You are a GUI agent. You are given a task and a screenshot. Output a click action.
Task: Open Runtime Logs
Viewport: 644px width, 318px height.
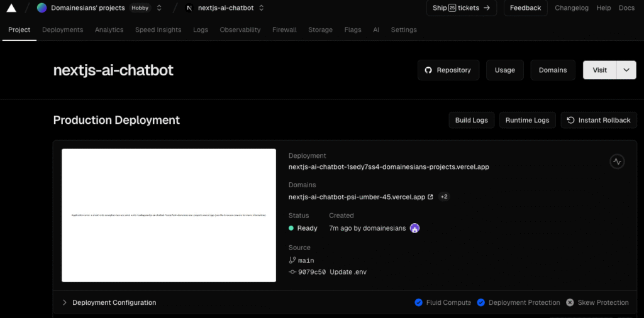(x=528, y=120)
